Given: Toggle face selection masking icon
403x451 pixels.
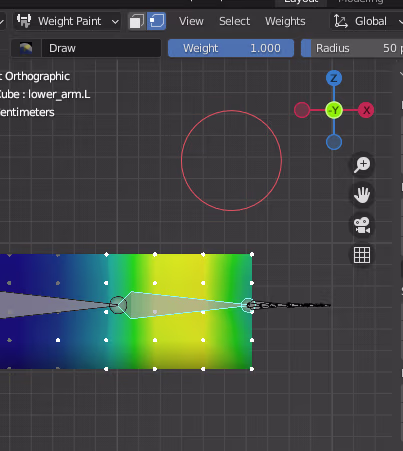Looking at the screenshot, I should point(137,21).
